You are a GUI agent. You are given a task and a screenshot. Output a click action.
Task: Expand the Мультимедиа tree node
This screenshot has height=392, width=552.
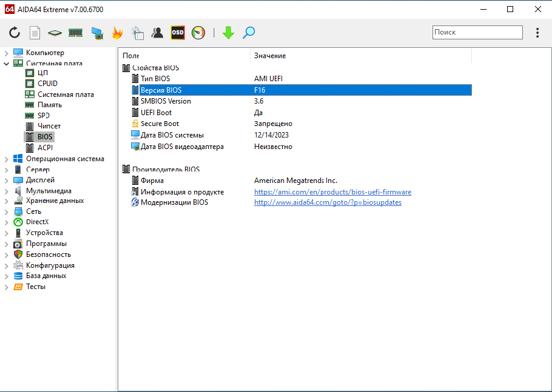(6, 191)
